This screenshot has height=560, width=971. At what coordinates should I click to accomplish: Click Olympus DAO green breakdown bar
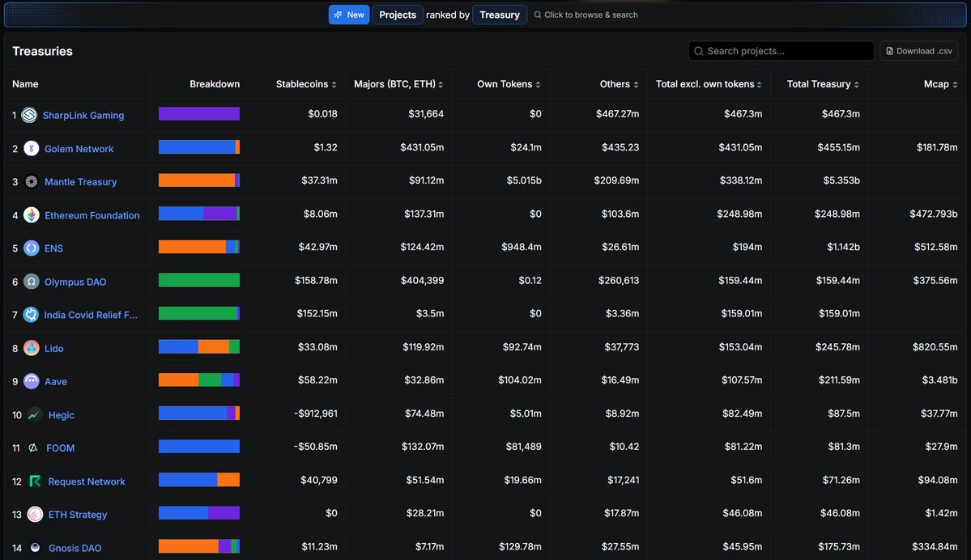(198, 280)
